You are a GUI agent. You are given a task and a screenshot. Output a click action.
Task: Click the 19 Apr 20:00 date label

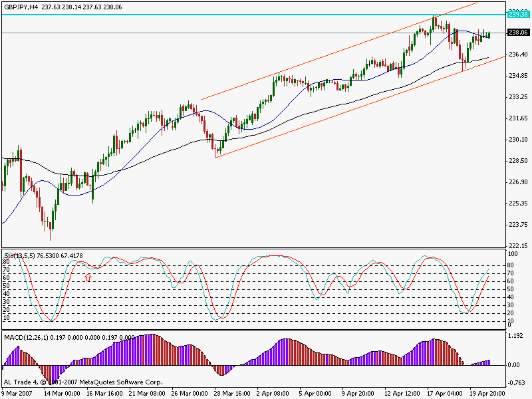(x=487, y=394)
